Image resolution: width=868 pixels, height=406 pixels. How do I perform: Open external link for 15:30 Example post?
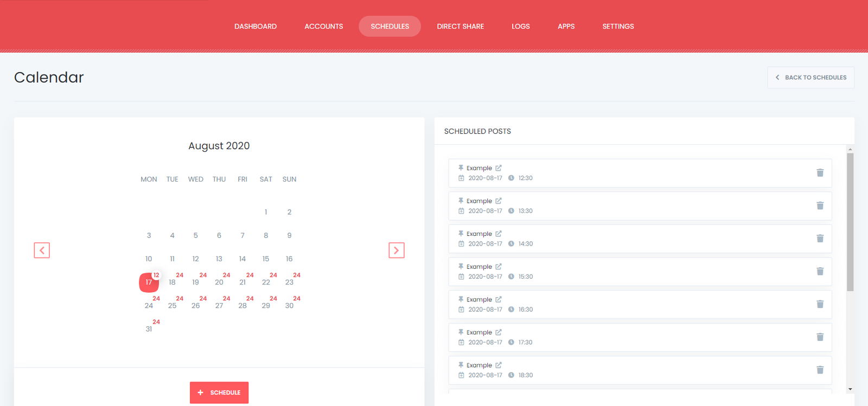[499, 267]
